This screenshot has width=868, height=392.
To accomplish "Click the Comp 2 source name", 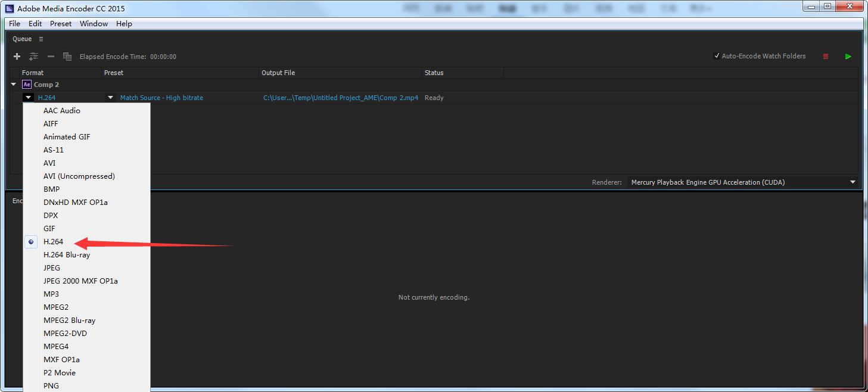I will click(x=46, y=85).
